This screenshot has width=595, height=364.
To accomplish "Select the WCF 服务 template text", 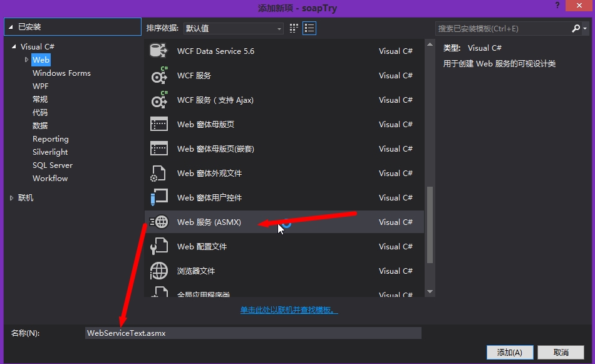I will pos(194,76).
